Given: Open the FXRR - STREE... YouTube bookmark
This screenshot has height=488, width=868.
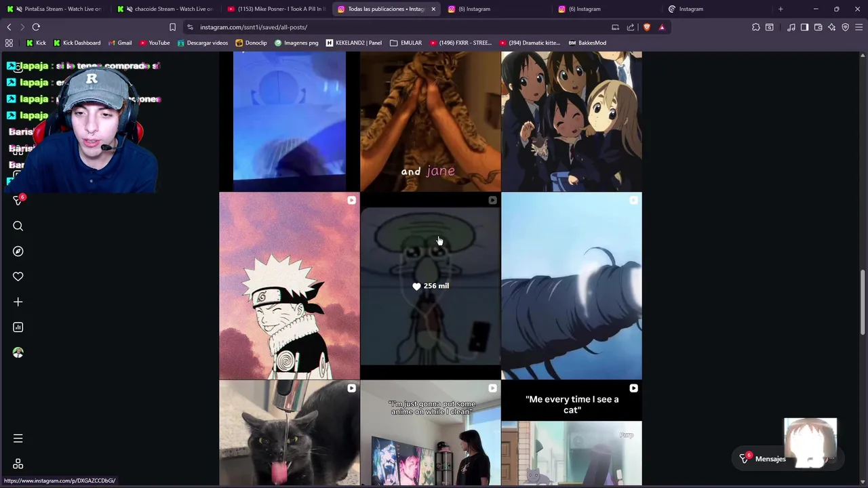Looking at the screenshot, I should (x=460, y=43).
